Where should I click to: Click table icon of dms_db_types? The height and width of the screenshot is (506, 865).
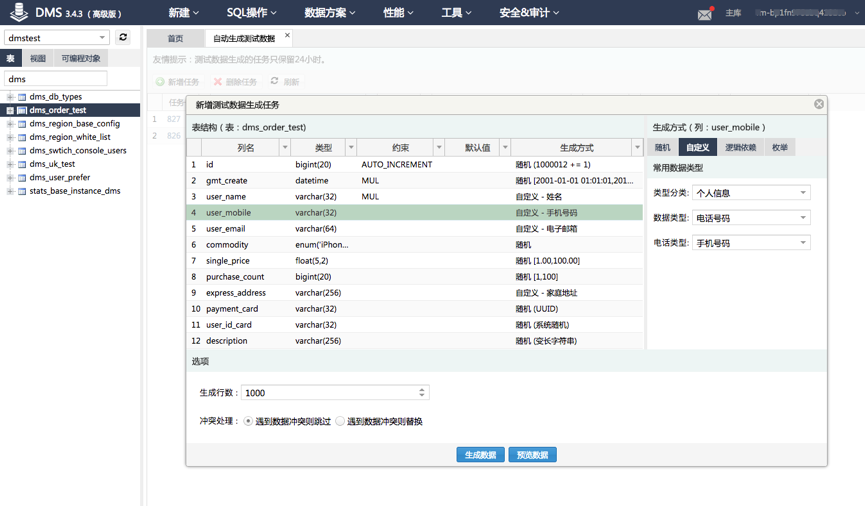22,97
